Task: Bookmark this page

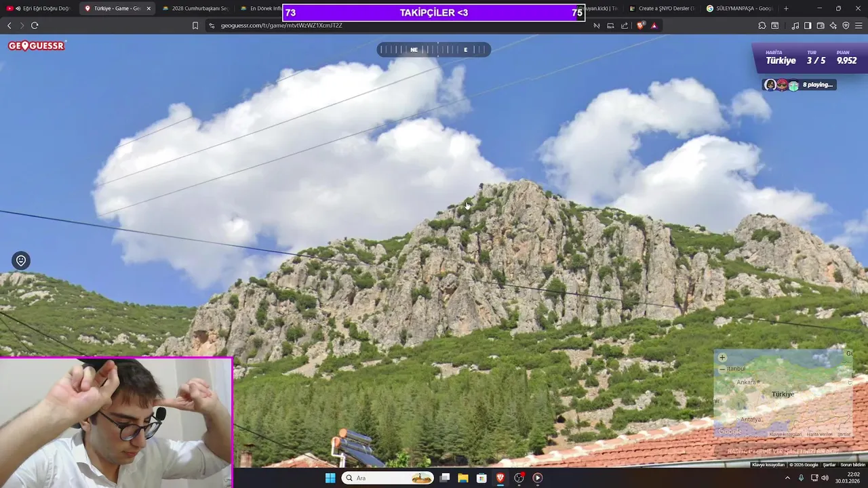Action: 195,25
